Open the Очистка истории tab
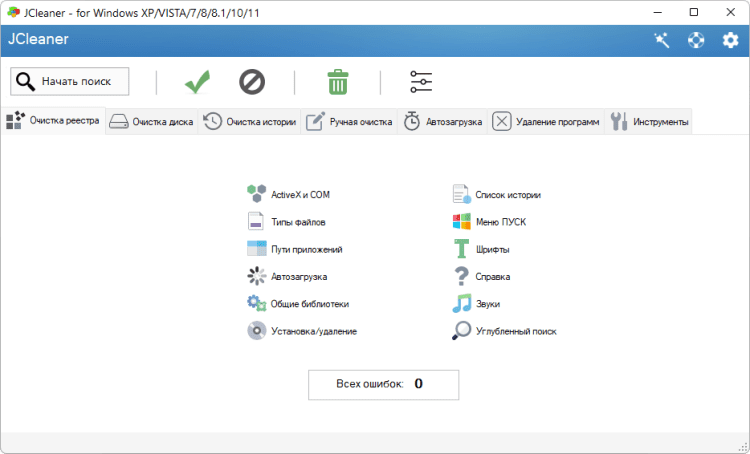 click(249, 122)
